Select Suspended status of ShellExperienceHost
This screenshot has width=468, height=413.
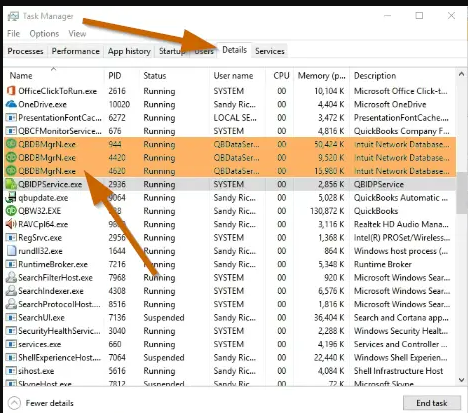pos(164,358)
